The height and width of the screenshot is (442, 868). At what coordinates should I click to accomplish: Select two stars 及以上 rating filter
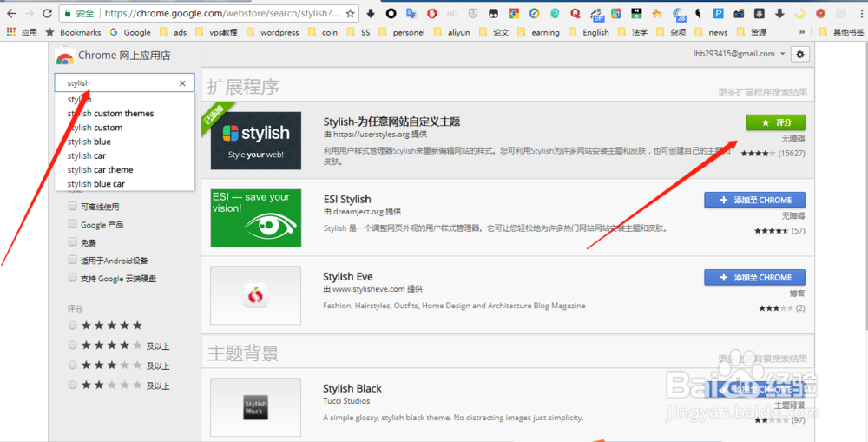(x=72, y=385)
